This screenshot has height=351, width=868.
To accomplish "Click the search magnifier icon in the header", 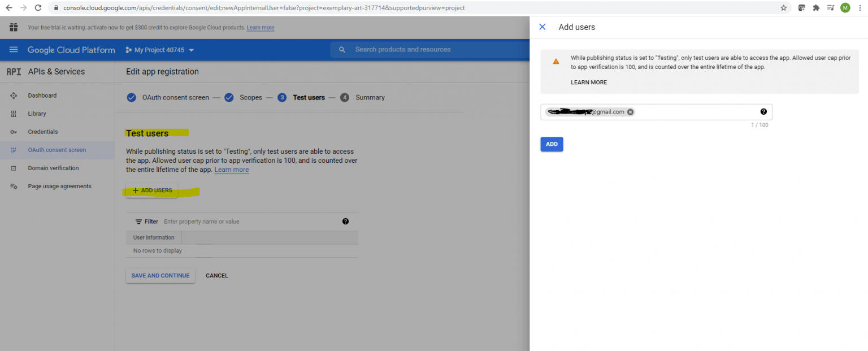I will pyautogui.click(x=342, y=50).
